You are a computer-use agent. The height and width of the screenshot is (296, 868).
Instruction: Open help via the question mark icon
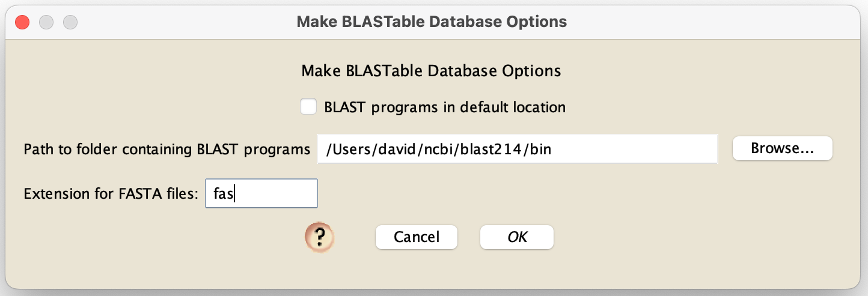[319, 237]
